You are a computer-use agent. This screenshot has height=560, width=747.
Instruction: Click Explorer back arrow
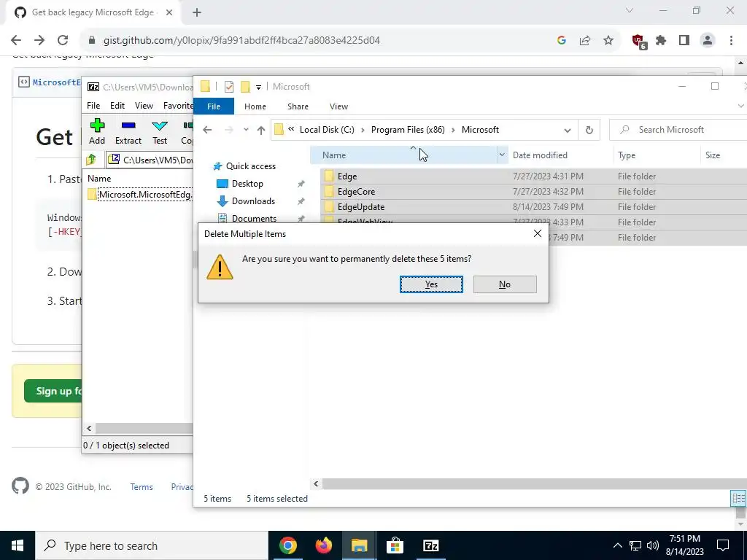pyautogui.click(x=207, y=130)
